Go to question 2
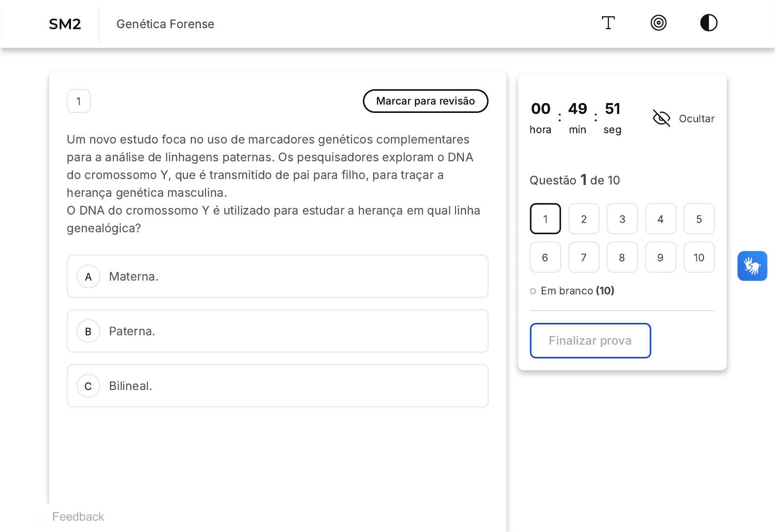The width and height of the screenshot is (775, 532). 584,219
